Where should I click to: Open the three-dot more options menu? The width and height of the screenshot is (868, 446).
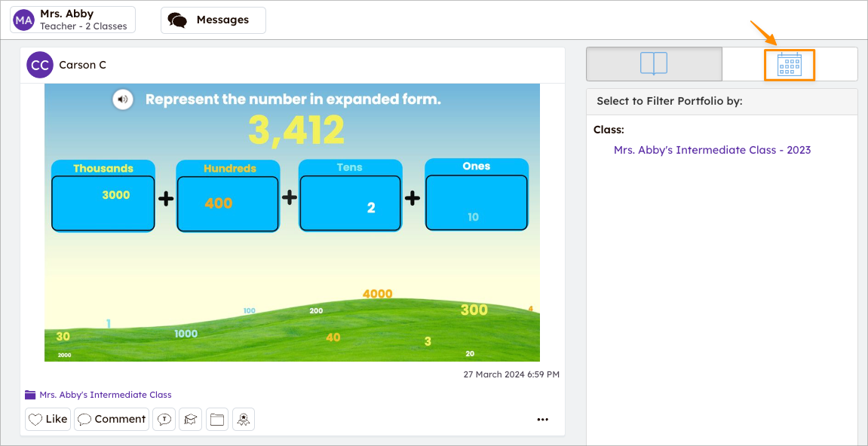542,420
